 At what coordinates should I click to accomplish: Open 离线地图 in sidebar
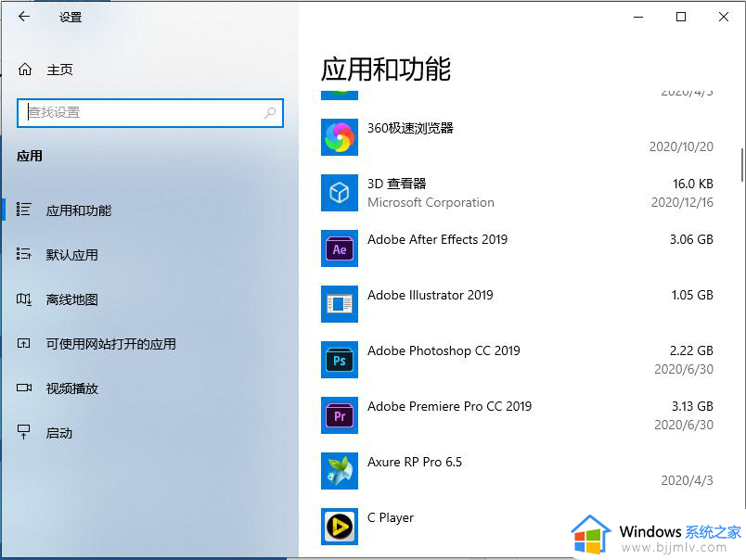click(x=71, y=299)
